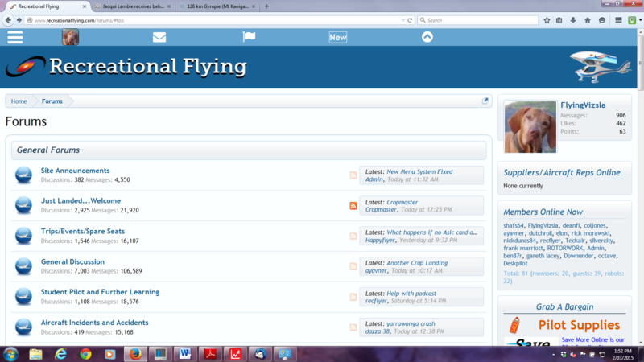The width and height of the screenshot is (644, 362).
Task: Open the bookmarks list icon
Action: click(x=559, y=20)
